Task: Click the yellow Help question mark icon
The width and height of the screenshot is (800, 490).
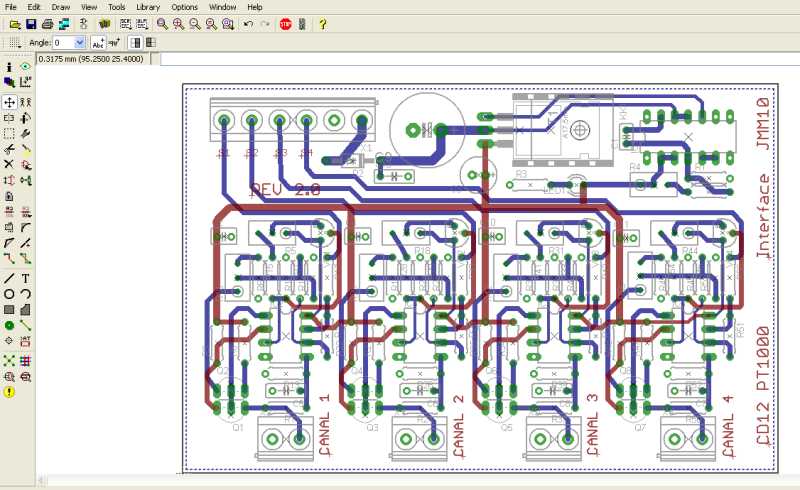Action: pyautogui.click(x=323, y=24)
